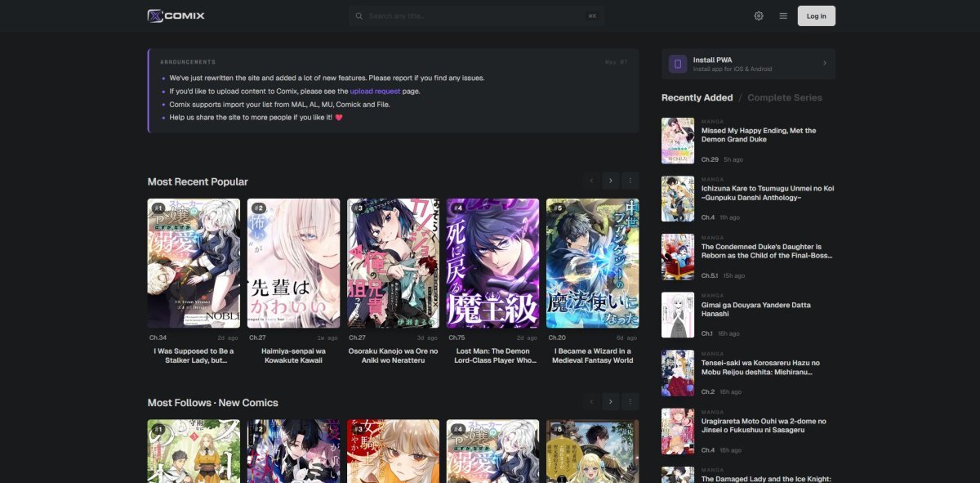Open The Condemned Duke's Daughter Is Reborn

(767, 251)
